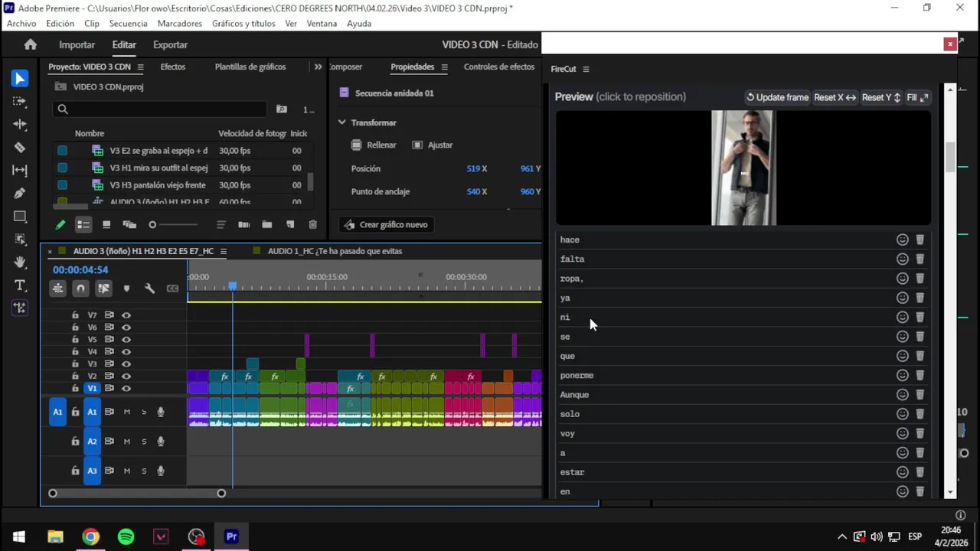Viewport: 980px width, 551px height.
Task: Toggle linked selection in the timeline
Action: tap(103, 289)
